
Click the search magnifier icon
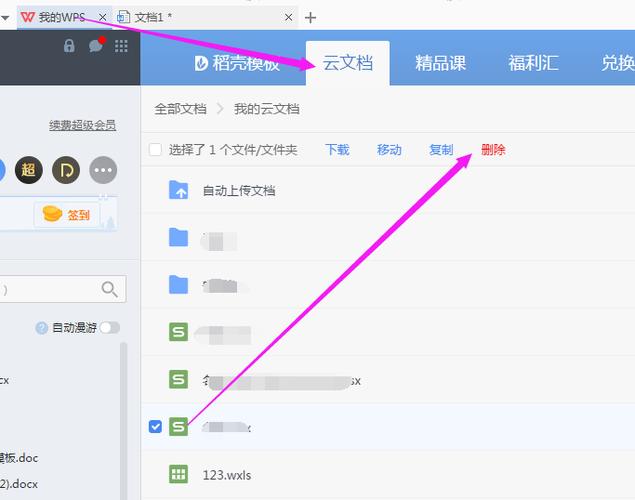tap(109, 289)
